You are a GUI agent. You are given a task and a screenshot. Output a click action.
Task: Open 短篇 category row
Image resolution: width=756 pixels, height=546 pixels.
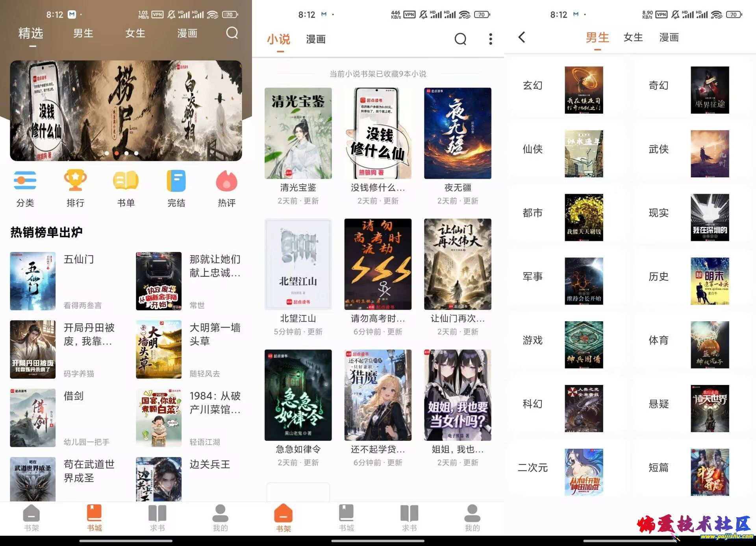click(x=693, y=472)
